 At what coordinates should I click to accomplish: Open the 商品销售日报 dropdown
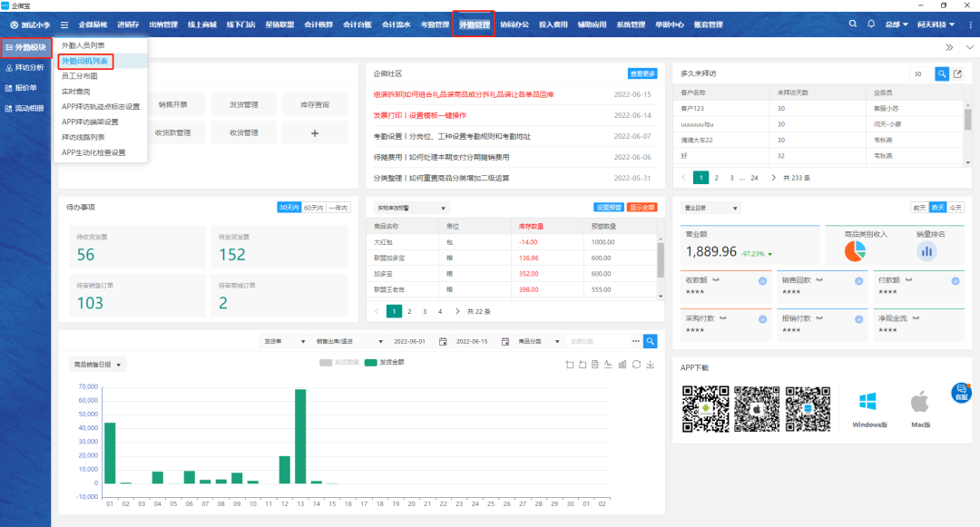tap(98, 365)
